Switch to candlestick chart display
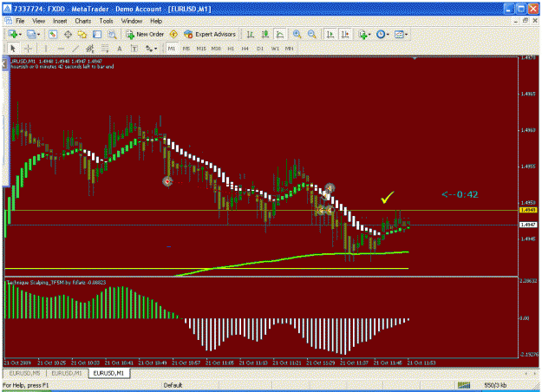The height and width of the screenshot is (392, 542). pyautogui.click(x=265, y=34)
